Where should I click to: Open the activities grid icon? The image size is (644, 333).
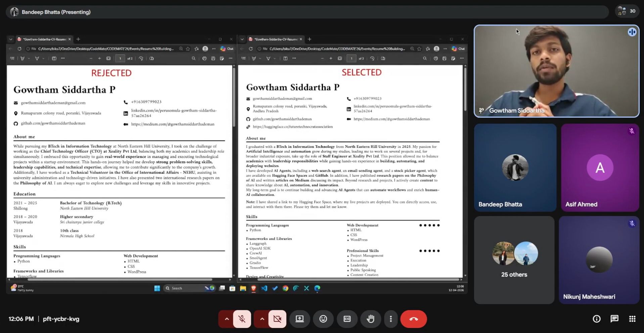[632, 319]
